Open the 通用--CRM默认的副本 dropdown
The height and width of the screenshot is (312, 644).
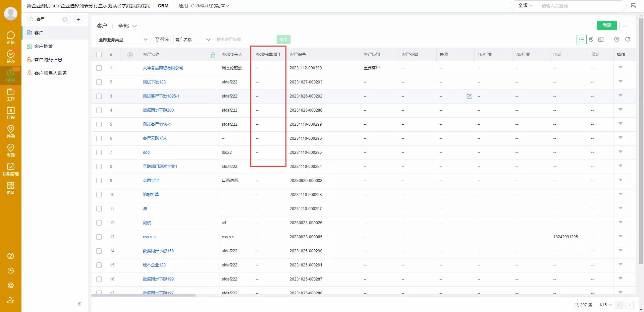click(204, 6)
